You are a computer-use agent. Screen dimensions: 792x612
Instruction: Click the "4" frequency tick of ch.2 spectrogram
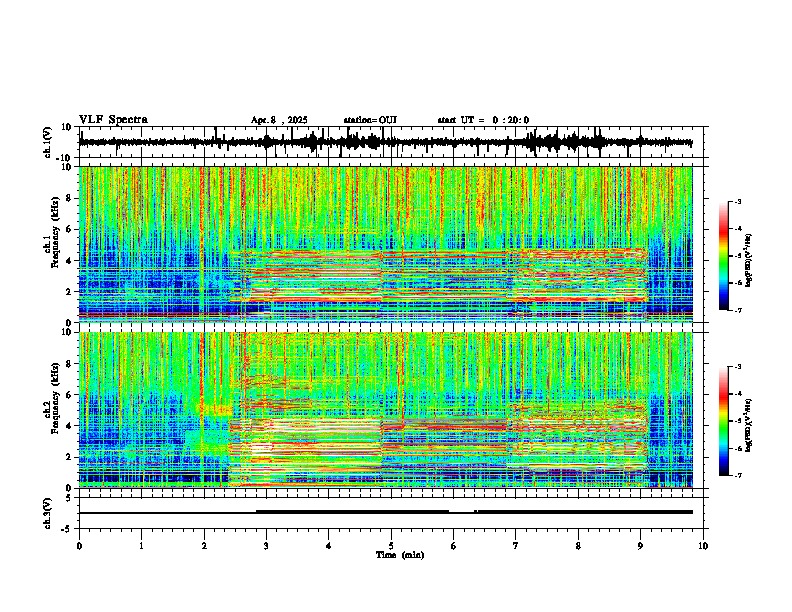pos(70,426)
